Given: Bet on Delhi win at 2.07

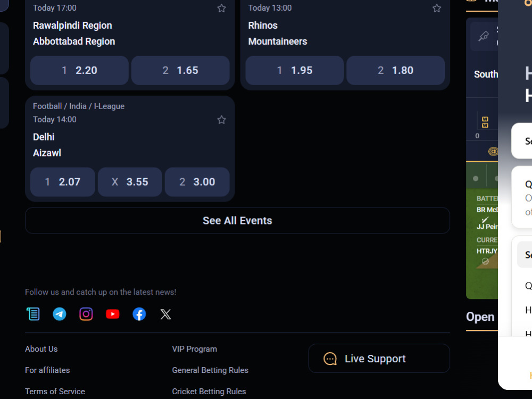Looking at the screenshot, I should click(x=63, y=182).
